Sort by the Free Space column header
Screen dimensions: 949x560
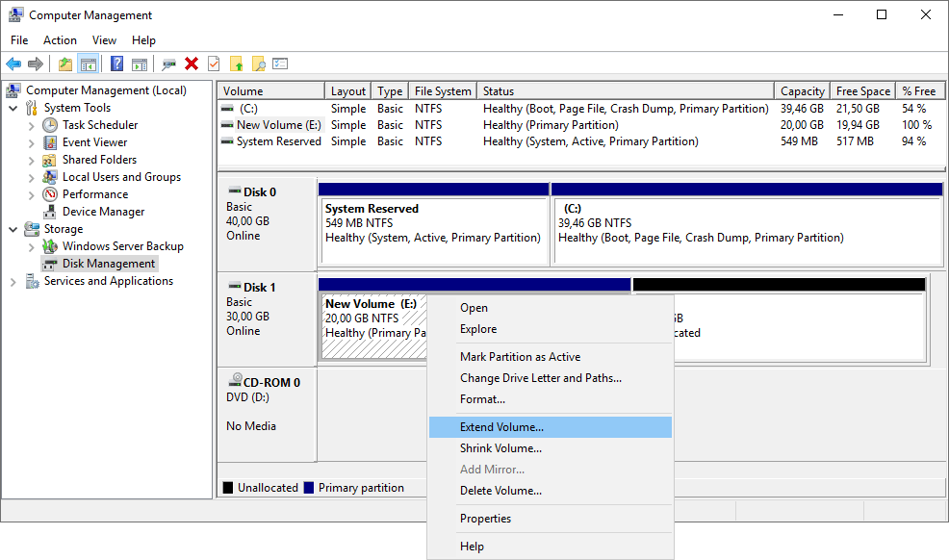tap(863, 90)
